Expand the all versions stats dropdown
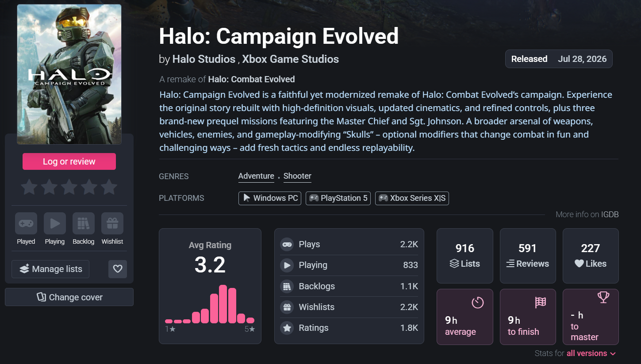 pyautogui.click(x=591, y=353)
